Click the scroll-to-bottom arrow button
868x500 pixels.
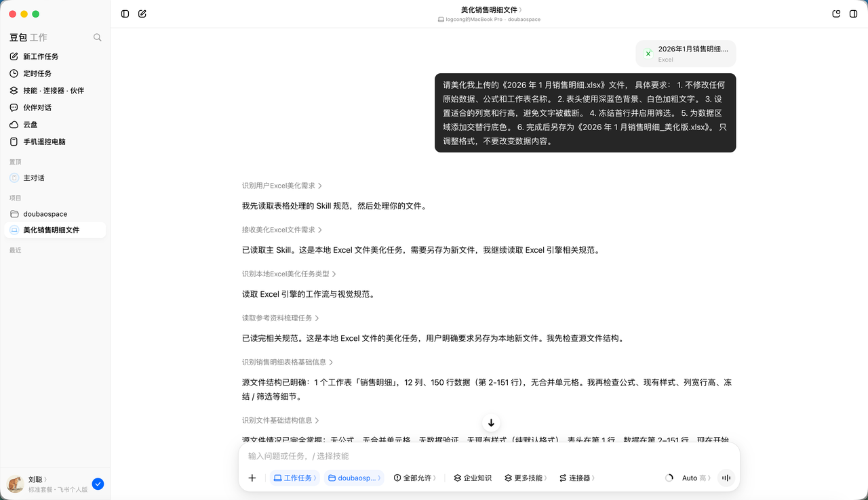pyautogui.click(x=491, y=423)
